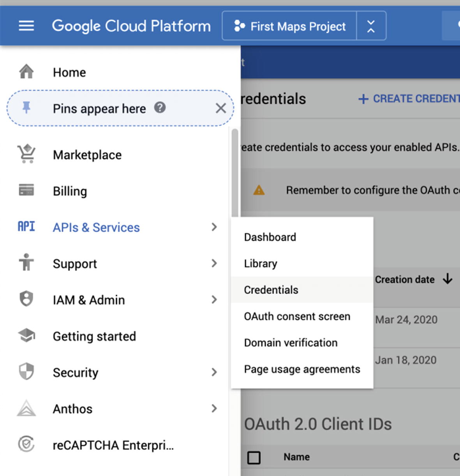This screenshot has height=476, width=460.
Task: Click the Remember to configure the OAuth message
Action: [373, 190]
